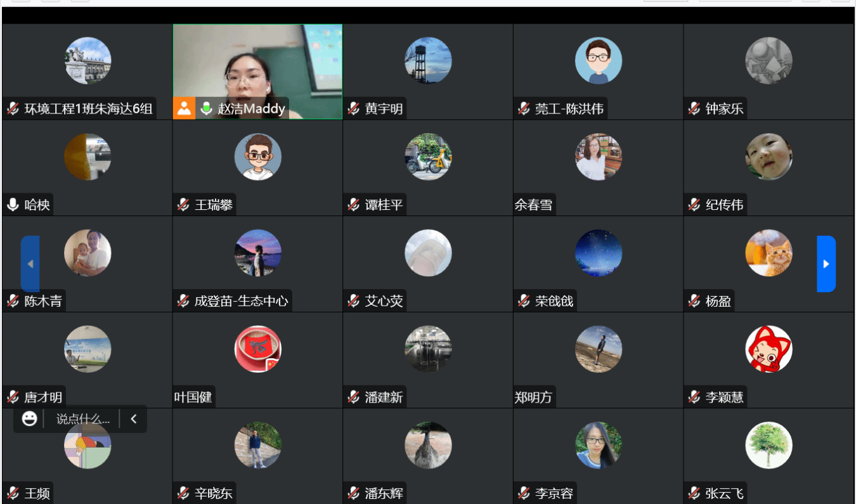Click the orange host icon beside 赵洁Maddy
This screenshot has height=504, width=856.
pos(184,108)
